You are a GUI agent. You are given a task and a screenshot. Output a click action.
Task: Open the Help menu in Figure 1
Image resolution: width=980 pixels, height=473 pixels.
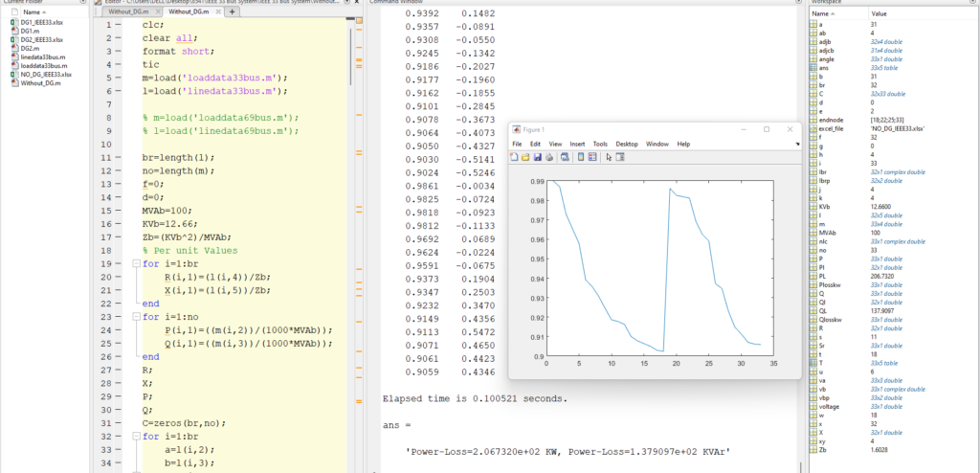pos(683,144)
